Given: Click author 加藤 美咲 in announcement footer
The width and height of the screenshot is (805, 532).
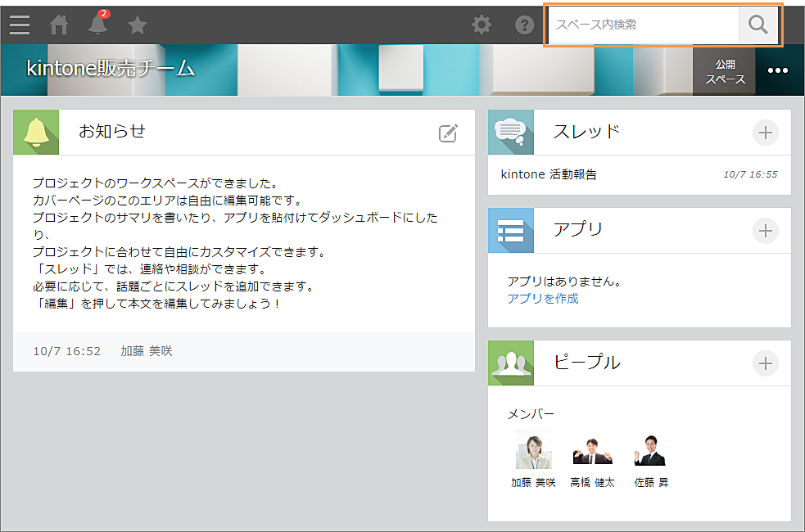Looking at the screenshot, I should pyautogui.click(x=147, y=351).
